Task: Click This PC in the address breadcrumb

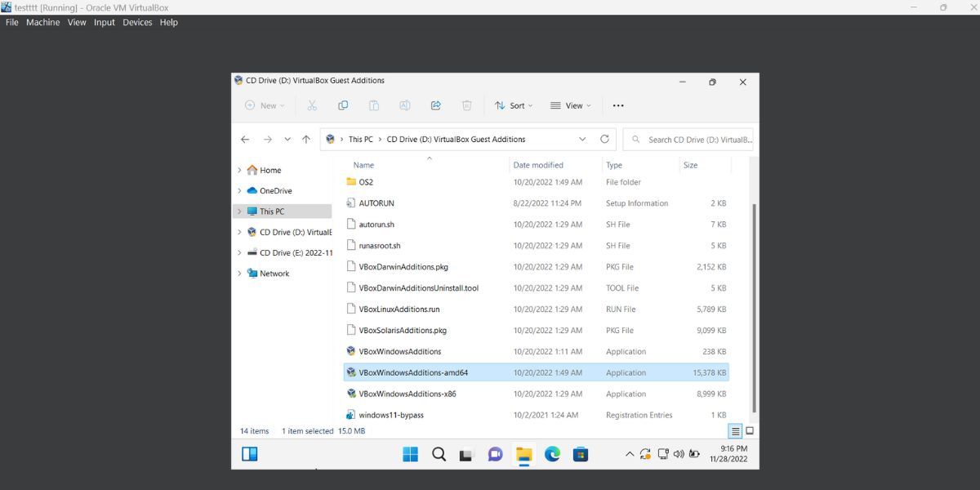Action: (360, 140)
